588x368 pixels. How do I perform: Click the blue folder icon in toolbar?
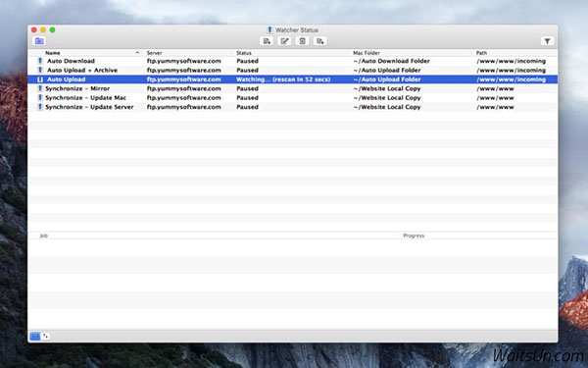click(x=39, y=41)
